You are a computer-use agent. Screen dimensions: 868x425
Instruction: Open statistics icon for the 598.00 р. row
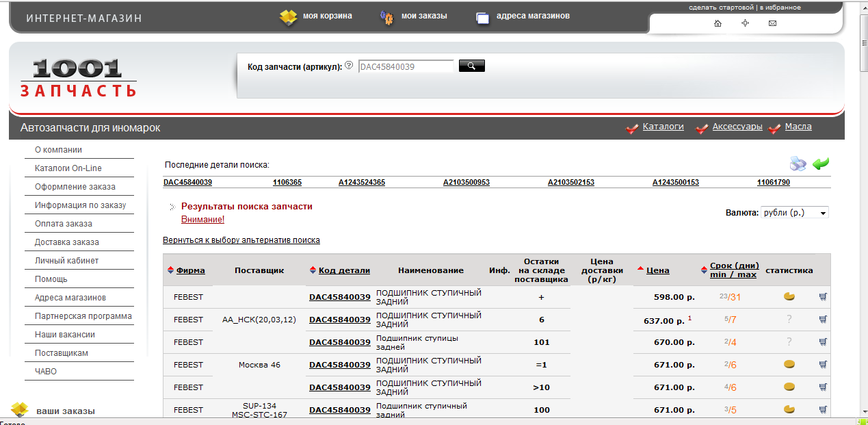pos(789,297)
